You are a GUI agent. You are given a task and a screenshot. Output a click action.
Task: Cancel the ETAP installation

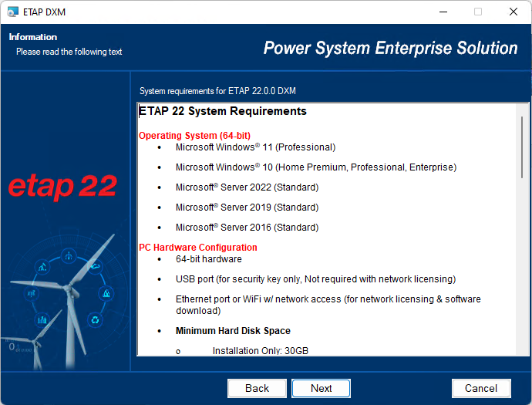click(x=480, y=388)
